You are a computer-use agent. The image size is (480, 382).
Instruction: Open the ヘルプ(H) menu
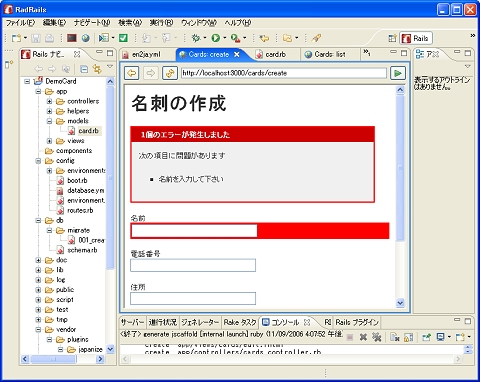pyautogui.click(x=238, y=23)
